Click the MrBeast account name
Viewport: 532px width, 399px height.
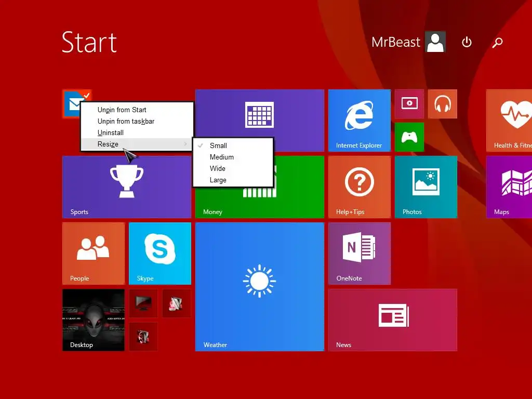(395, 42)
